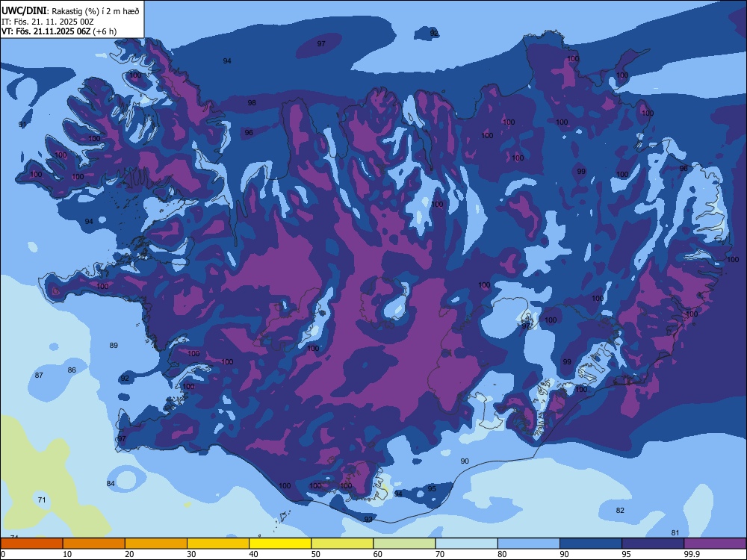Click the map value '91' near the Westfjords

point(22,124)
